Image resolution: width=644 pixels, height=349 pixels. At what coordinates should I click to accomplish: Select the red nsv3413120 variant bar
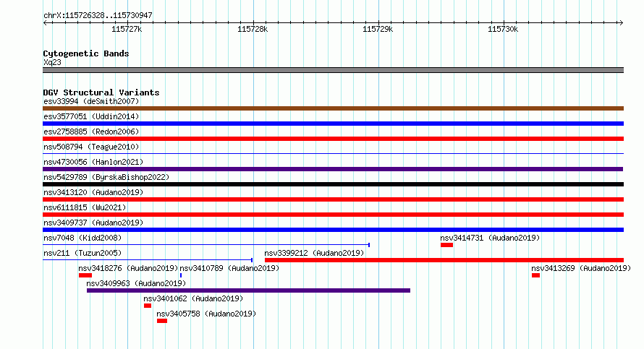click(x=333, y=199)
